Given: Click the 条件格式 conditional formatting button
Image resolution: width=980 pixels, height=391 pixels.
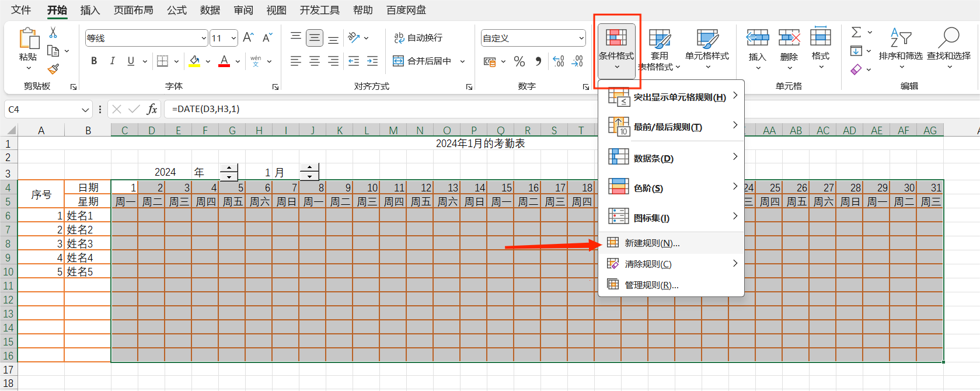Looking at the screenshot, I should tap(616, 50).
